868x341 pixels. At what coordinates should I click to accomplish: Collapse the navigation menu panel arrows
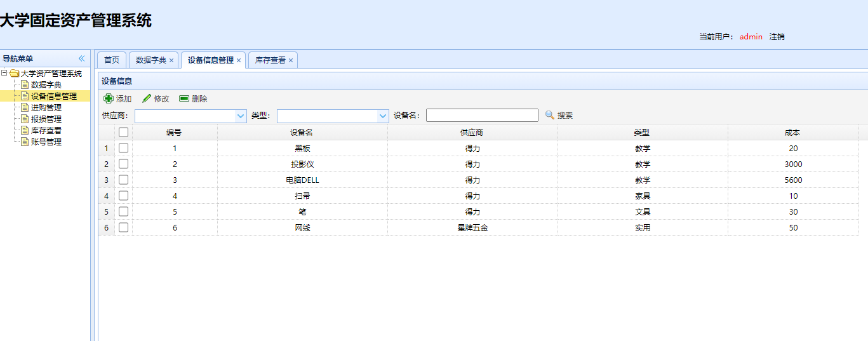coord(81,58)
